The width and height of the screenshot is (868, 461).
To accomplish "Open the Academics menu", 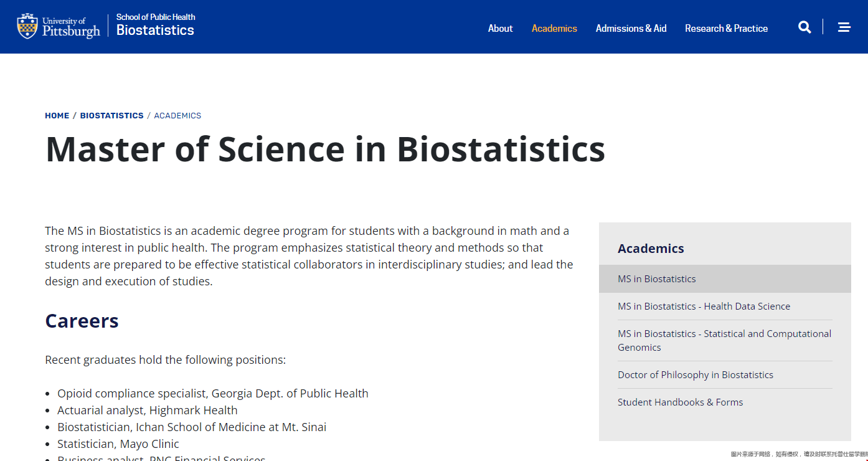I will click(554, 28).
